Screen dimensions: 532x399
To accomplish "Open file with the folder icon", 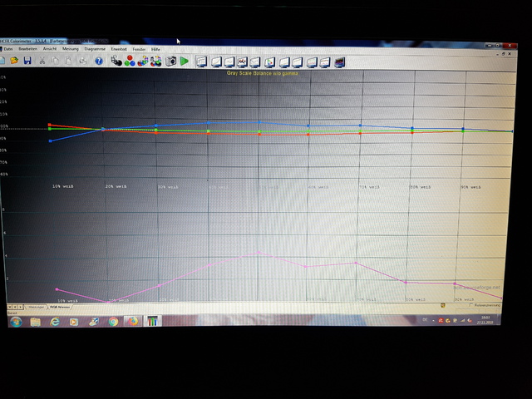I will [14, 61].
